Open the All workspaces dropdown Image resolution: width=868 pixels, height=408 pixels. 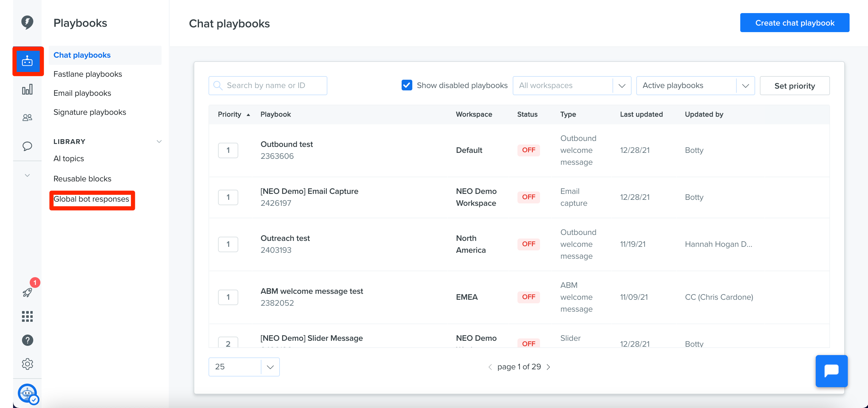572,85
